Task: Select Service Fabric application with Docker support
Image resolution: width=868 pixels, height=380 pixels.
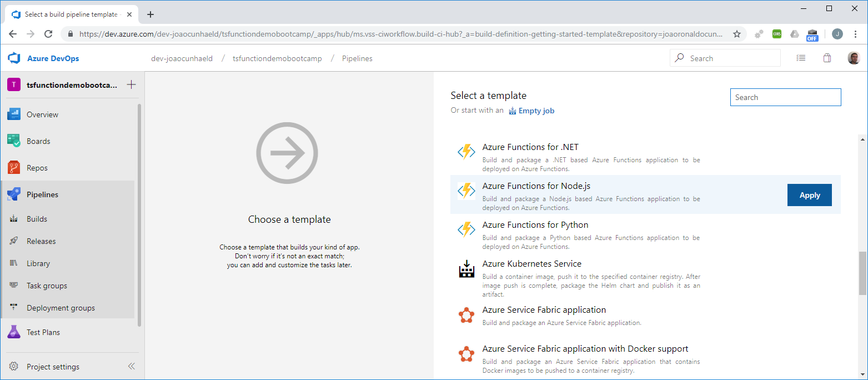Action: coord(645,357)
